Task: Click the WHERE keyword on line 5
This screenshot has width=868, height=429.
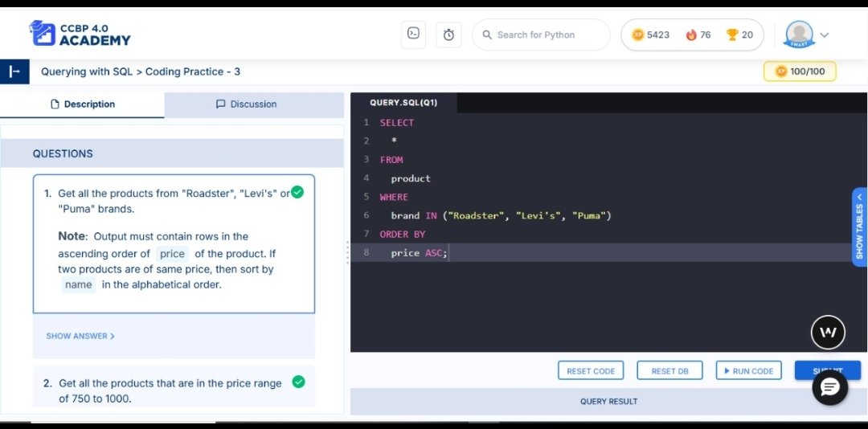Action: pos(394,197)
